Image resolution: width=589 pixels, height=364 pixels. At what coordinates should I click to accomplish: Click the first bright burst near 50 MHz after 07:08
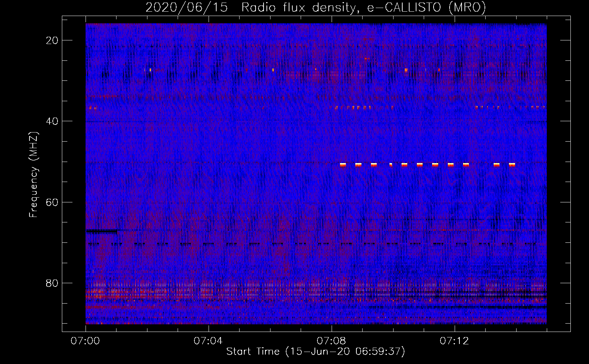point(343,165)
